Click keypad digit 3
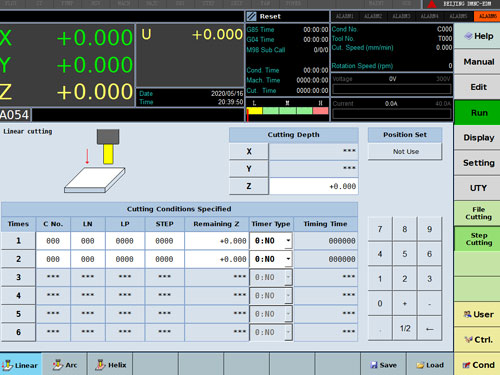This screenshot has height=375, width=500. click(x=430, y=279)
